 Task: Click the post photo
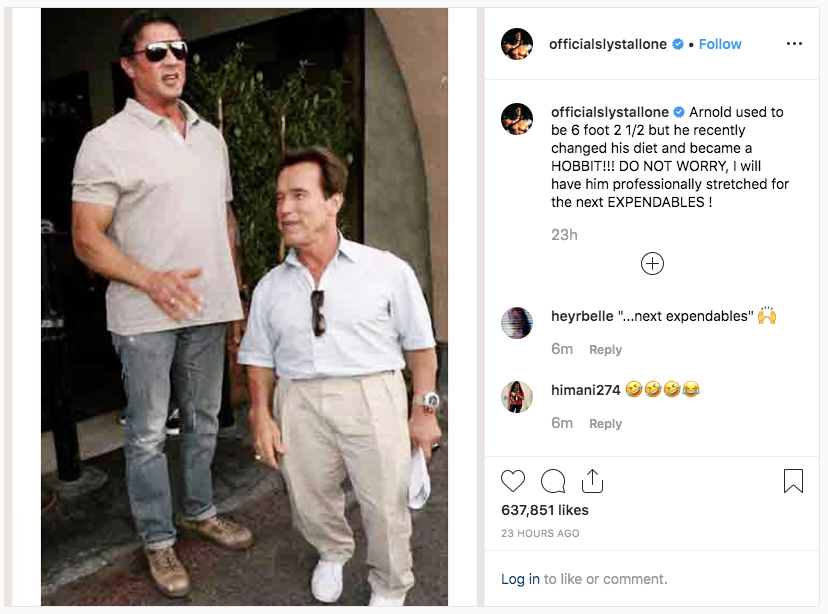[244, 305]
